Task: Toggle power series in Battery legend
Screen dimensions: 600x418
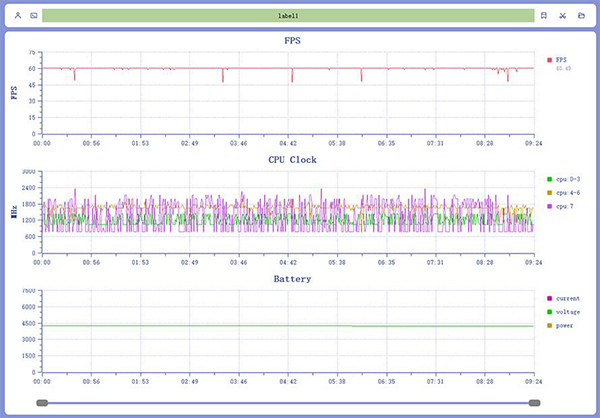Action: tap(563, 324)
